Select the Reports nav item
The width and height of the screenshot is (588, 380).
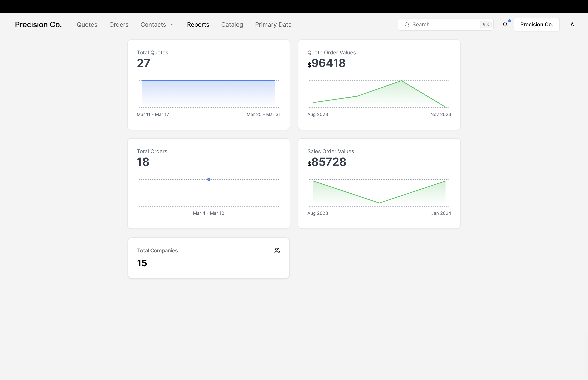point(198,24)
